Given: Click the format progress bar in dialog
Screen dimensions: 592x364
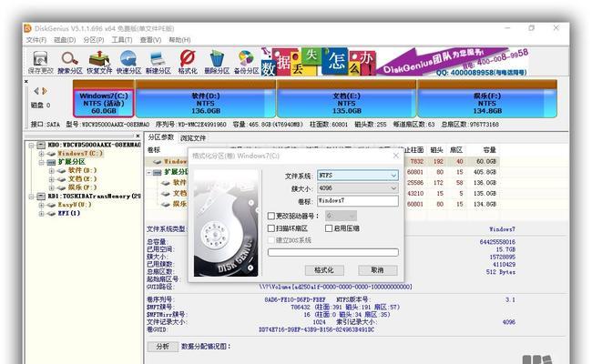Looking at the screenshot, I should (x=333, y=252).
